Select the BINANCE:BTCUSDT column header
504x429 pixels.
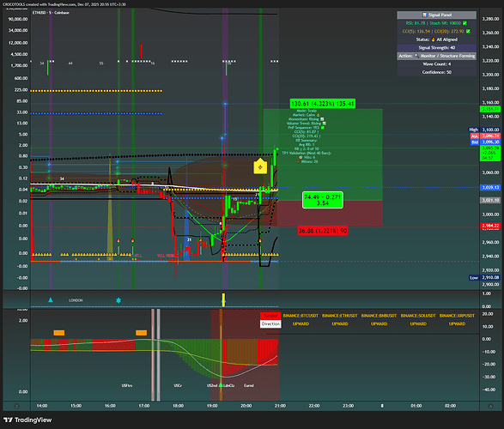pyautogui.click(x=301, y=316)
